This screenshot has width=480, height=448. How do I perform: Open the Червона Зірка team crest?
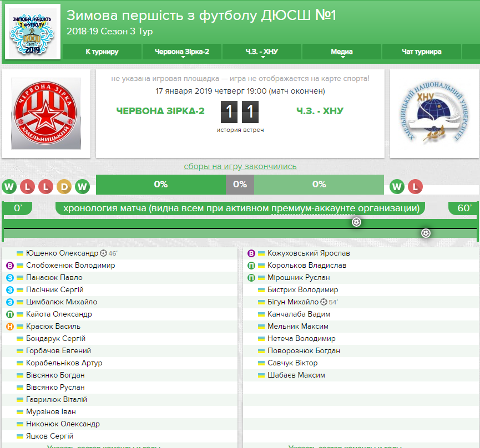pos(46,114)
